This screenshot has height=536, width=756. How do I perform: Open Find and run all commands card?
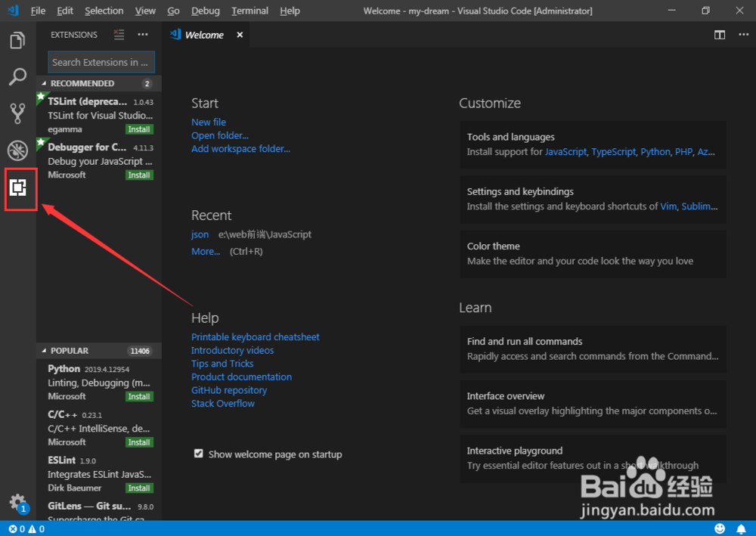pos(593,349)
